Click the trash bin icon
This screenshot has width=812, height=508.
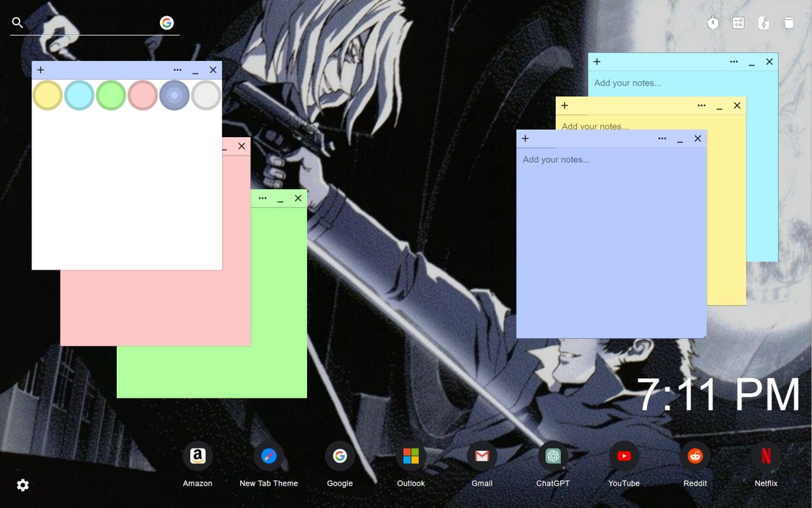tap(789, 23)
